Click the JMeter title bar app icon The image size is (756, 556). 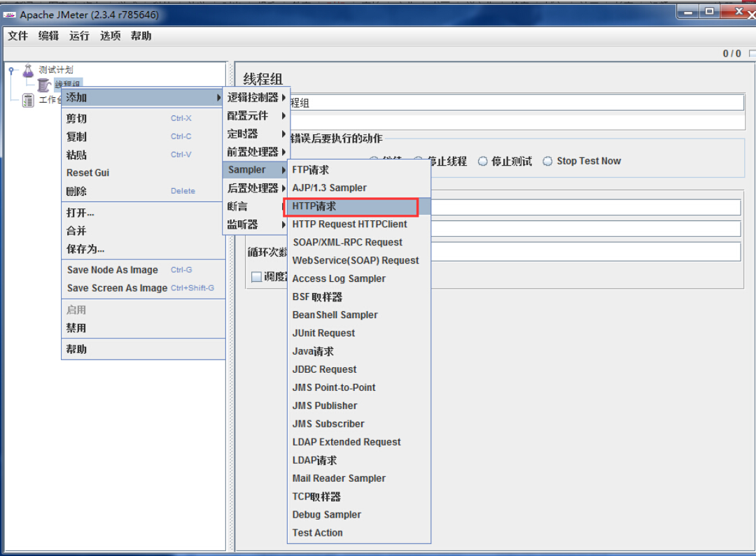[10, 15]
